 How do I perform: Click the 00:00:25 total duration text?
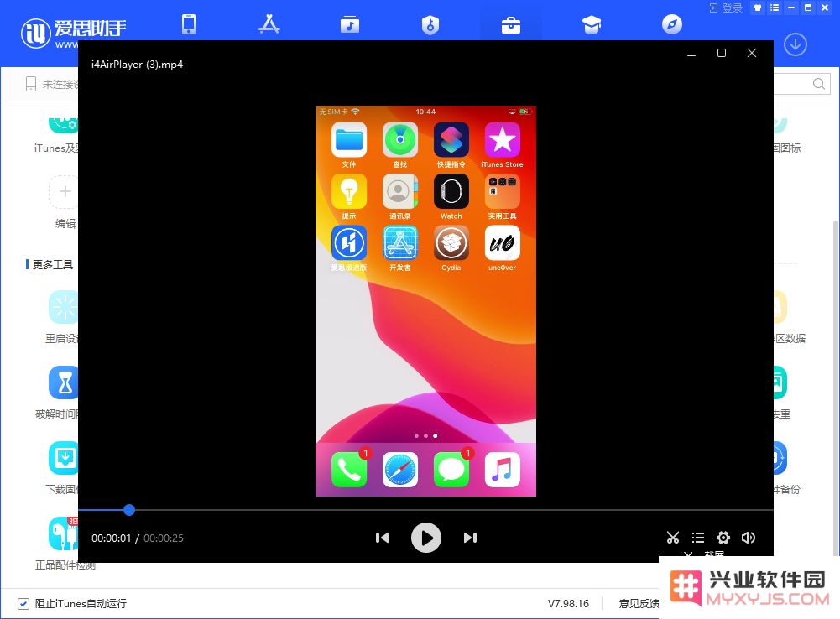click(164, 538)
